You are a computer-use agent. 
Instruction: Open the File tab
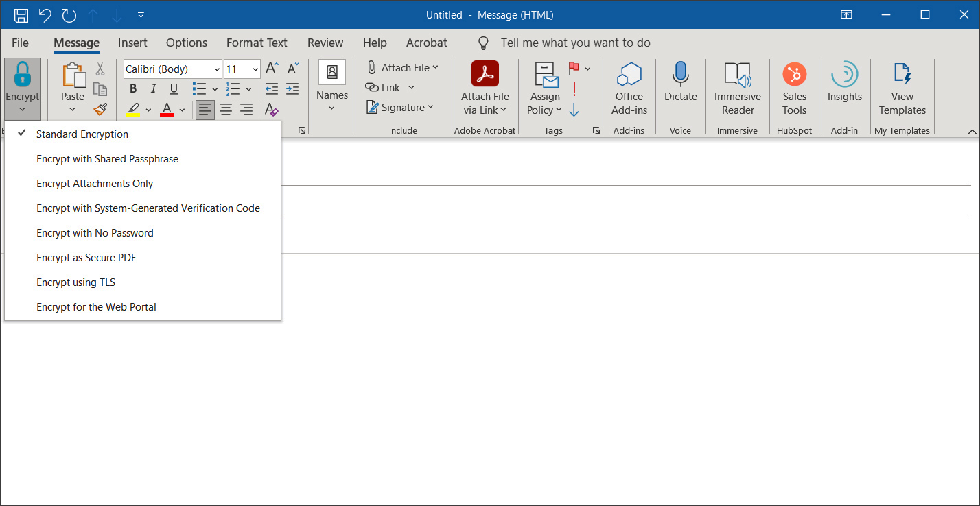tap(21, 43)
